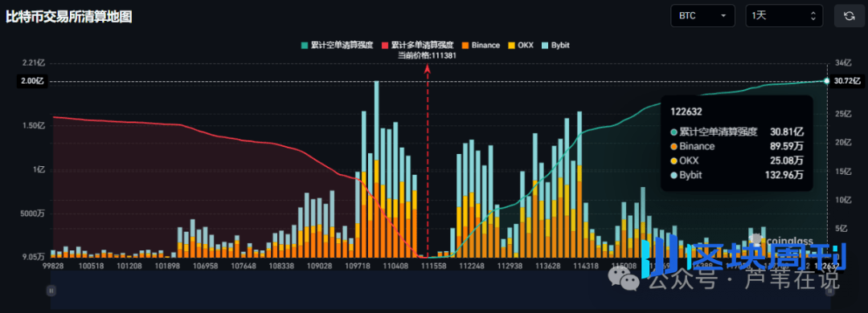Click tooltip value 30.81亿
The width and height of the screenshot is (868, 313).
coord(787,132)
